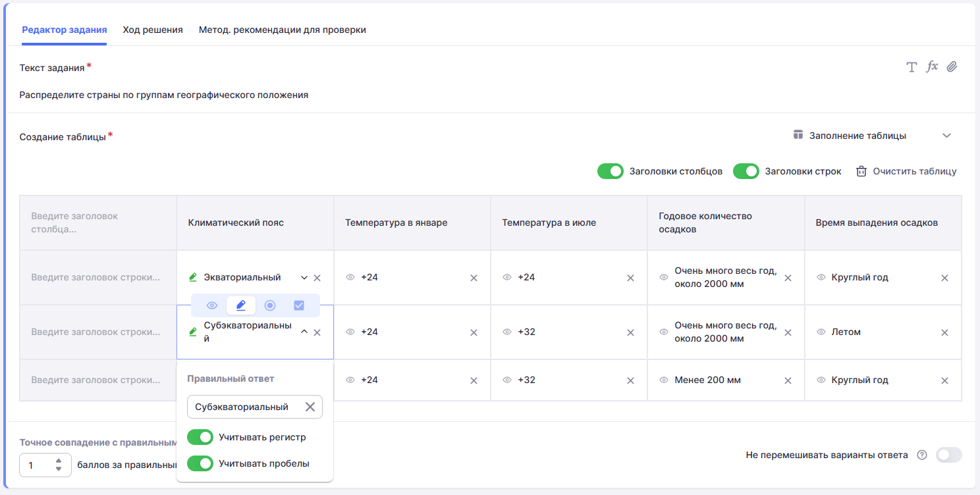Viewport: 980px width, 495px height.
Task: Switch to Редактор задания tab
Action: 65,30
